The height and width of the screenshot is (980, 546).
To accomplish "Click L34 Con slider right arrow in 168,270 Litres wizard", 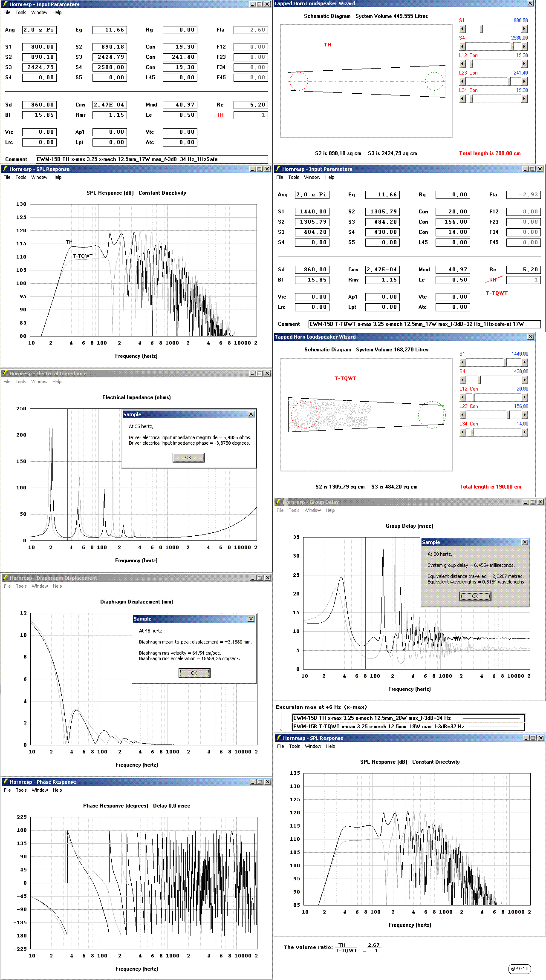I will [525, 432].
